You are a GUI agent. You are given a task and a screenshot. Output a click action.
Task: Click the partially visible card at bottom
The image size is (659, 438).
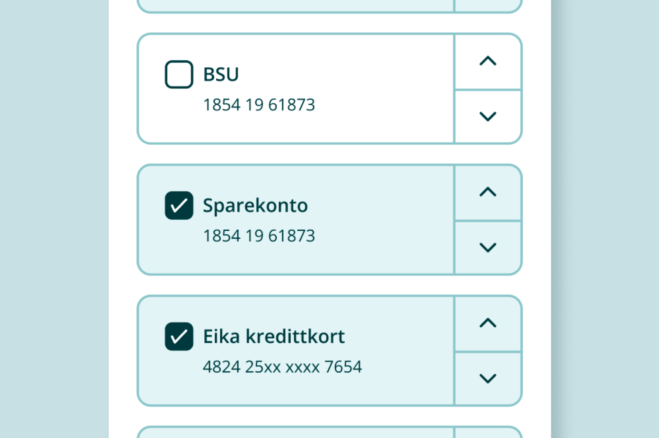point(329,432)
